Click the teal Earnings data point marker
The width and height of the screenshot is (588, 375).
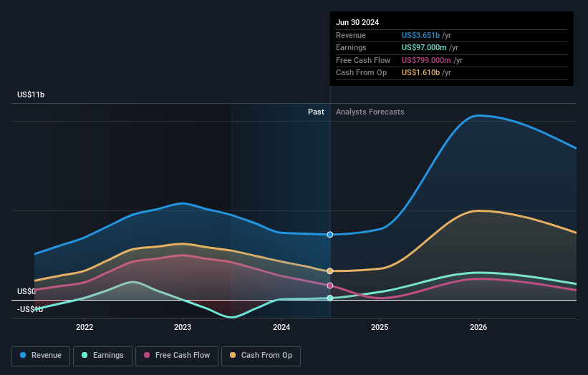330,298
